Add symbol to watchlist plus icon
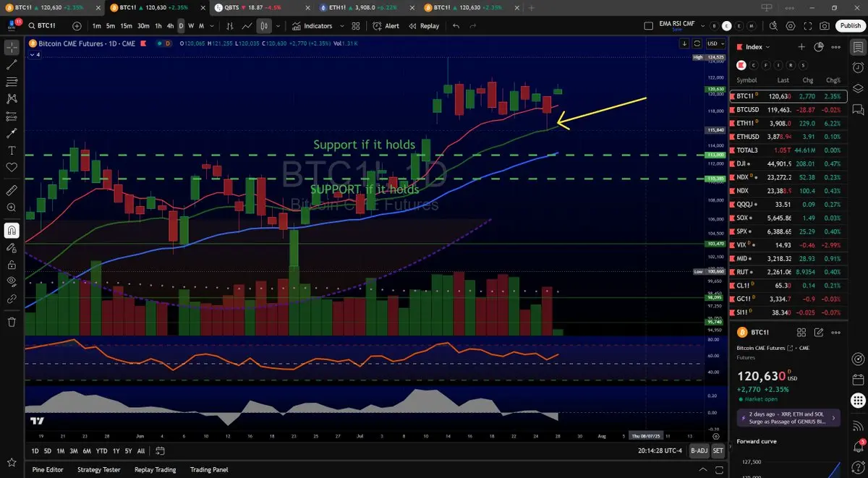The height and width of the screenshot is (478, 868). pyautogui.click(x=801, y=46)
